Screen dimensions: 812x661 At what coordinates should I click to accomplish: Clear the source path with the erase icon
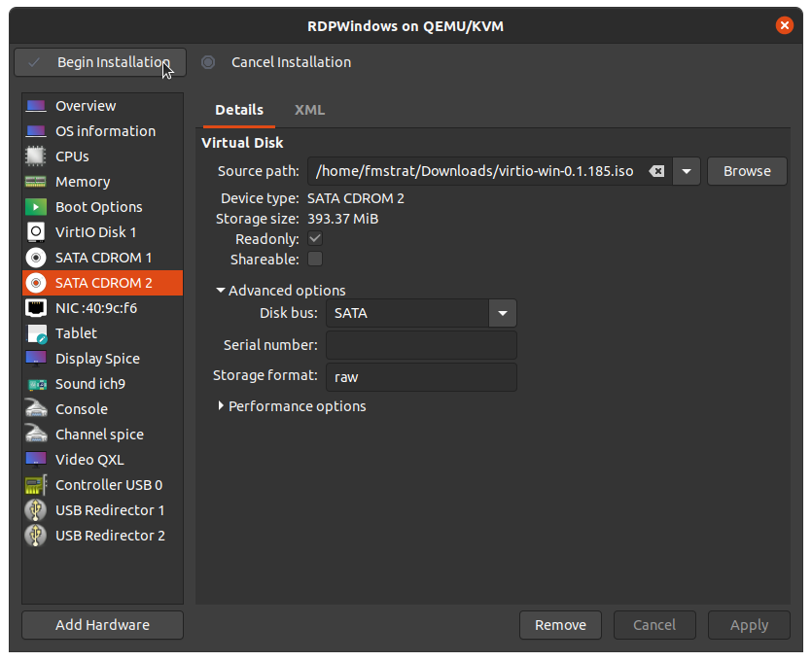(656, 171)
